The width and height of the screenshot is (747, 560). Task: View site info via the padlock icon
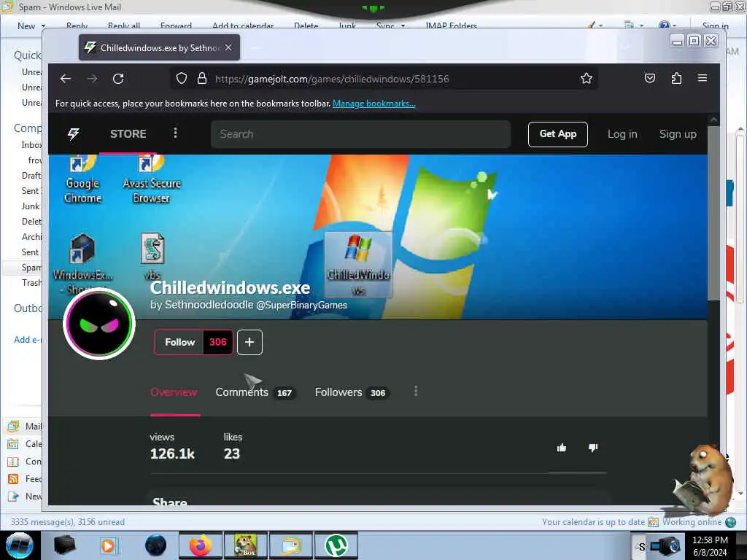(x=202, y=79)
